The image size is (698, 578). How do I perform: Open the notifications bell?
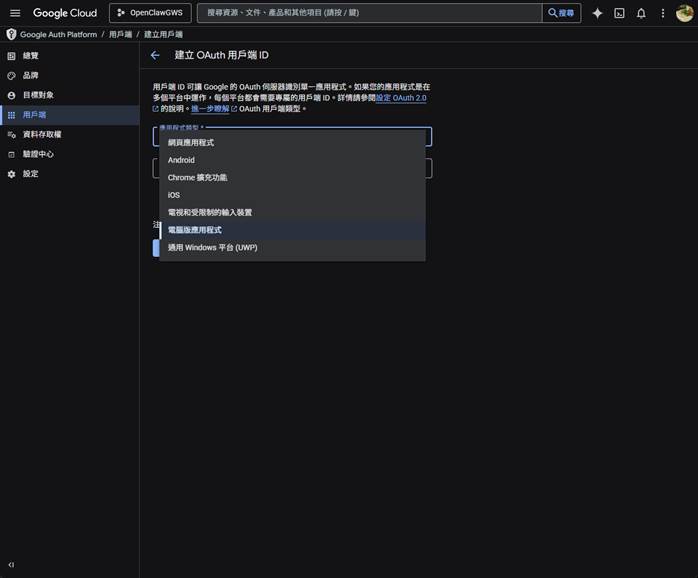point(641,13)
